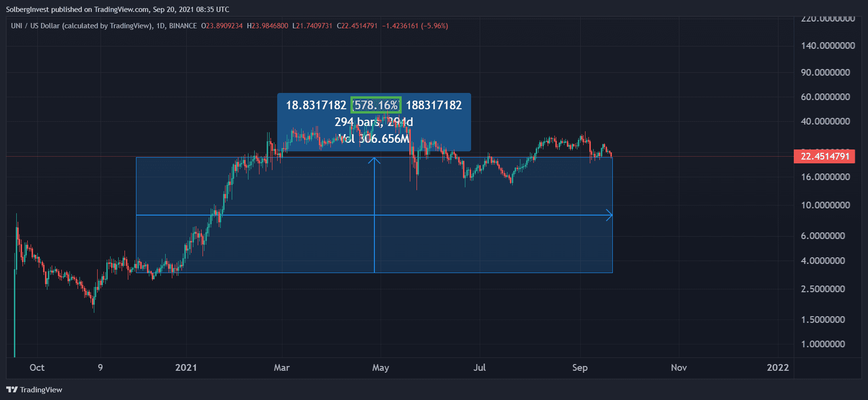This screenshot has height=400, width=868.
Task: Click the May label on the time axis
Action: click(x=381, y=367)
